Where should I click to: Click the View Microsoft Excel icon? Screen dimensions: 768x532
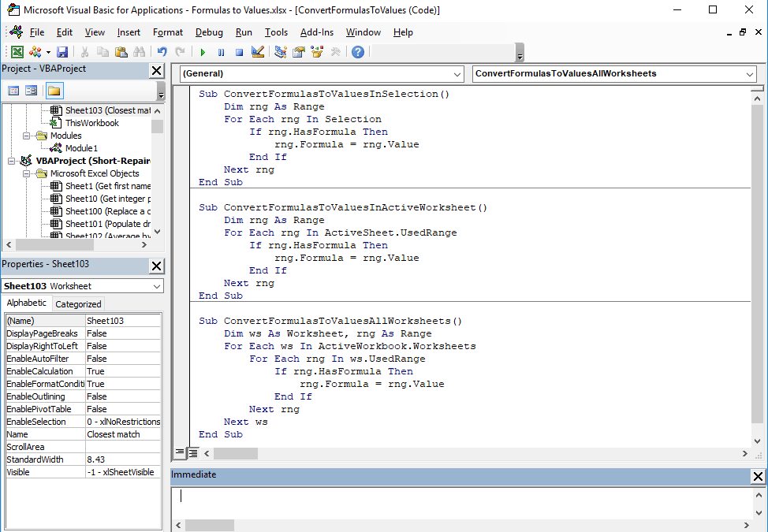click(x=17, y=51)
